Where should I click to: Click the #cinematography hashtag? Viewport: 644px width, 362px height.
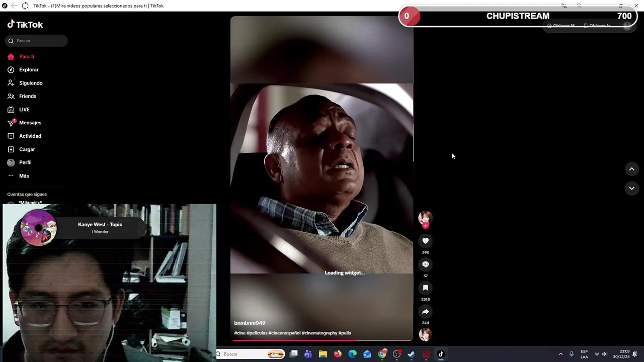pyautogui.click(x=319, y=333)
